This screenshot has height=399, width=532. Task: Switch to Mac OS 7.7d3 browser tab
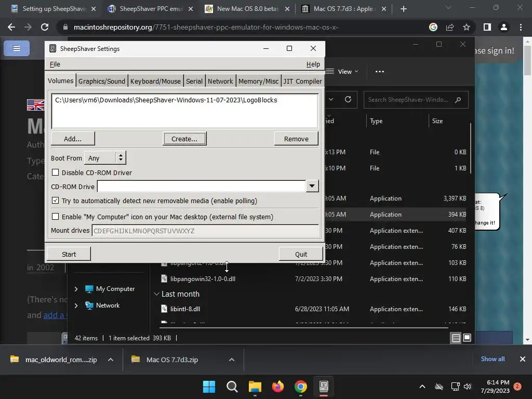(x=343, y=9)
